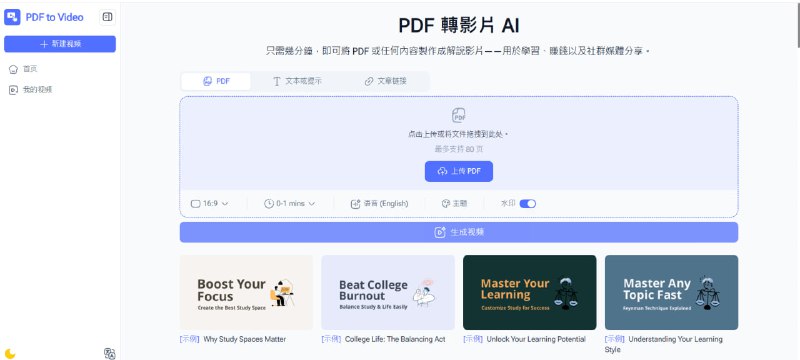800x360 pixels.
Task: Collapse the sidebar panel icon
Action: click(107, 17)
